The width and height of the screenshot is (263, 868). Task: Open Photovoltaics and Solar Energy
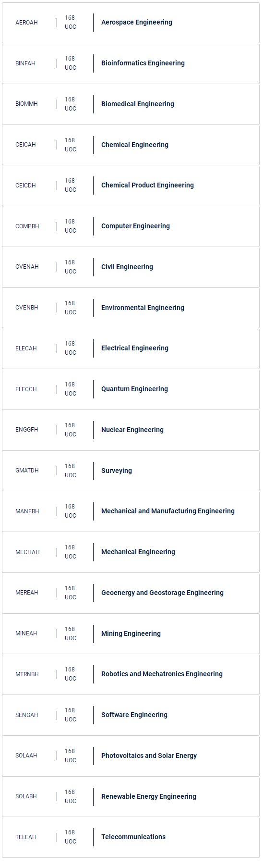[x=131, y=756]
